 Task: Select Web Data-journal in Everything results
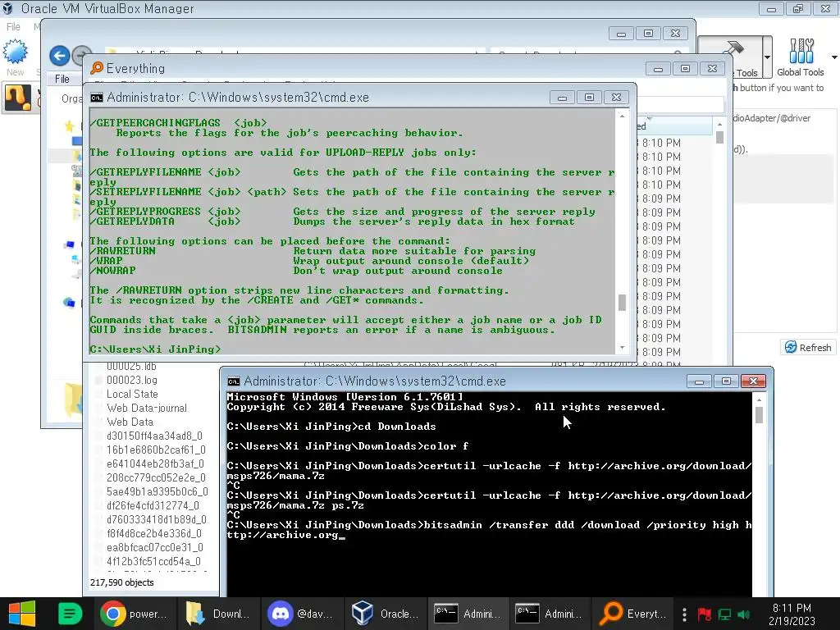(x=147, y=408)
